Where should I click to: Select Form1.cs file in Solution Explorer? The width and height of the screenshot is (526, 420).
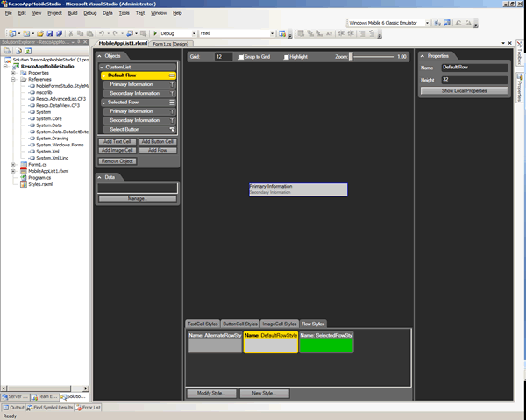(x=37, y=164)
